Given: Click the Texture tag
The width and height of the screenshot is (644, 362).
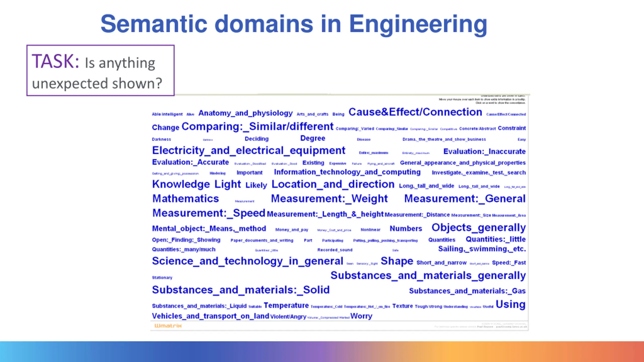Looking at the screenshot, I should coord(403,306).
